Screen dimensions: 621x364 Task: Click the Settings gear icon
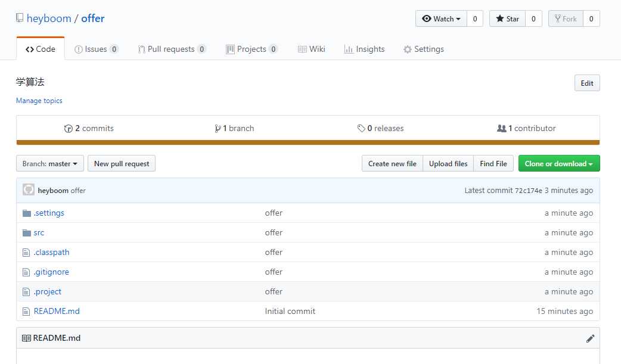coord(408,49)
